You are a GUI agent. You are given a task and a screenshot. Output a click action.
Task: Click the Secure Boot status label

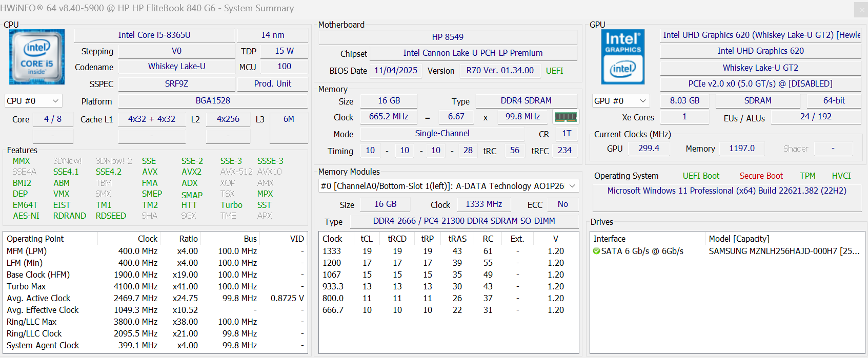(x=761, y=176)
